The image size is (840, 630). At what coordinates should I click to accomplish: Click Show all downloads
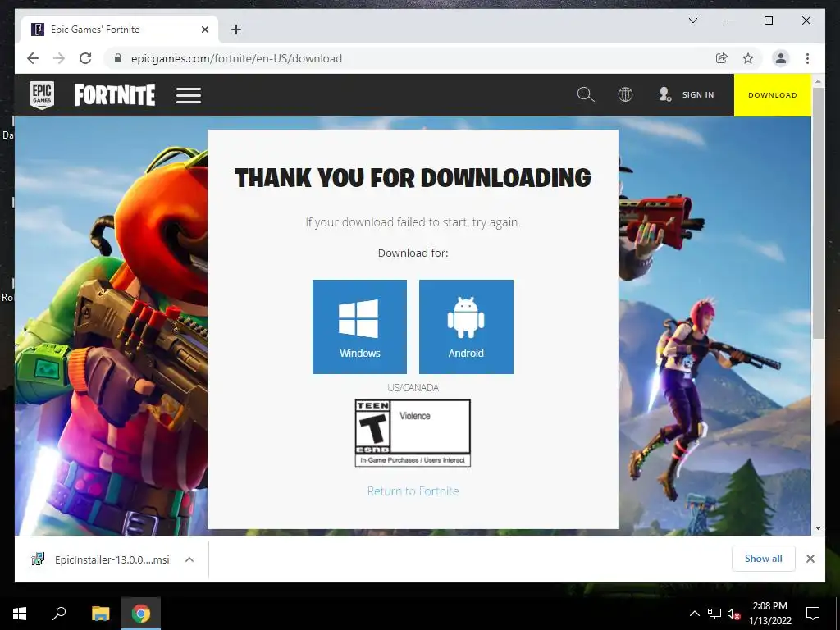(764, 559)
